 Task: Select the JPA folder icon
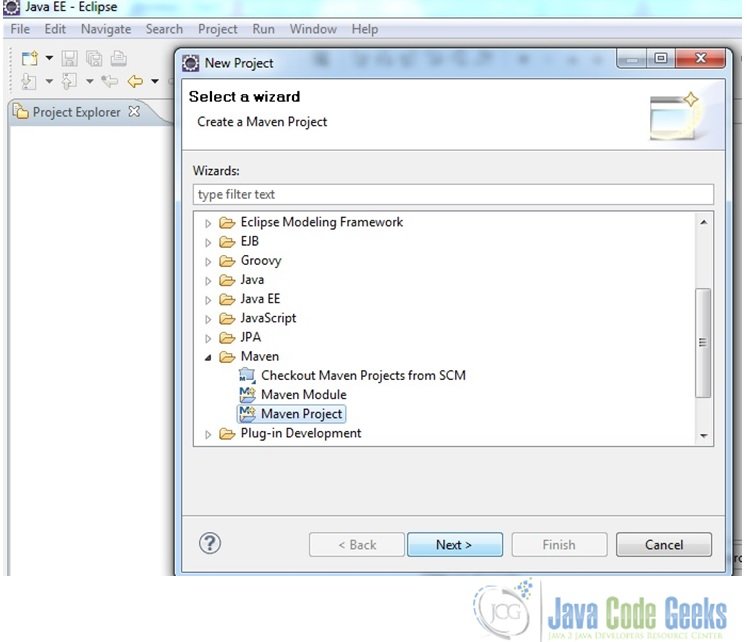point(227,338)
